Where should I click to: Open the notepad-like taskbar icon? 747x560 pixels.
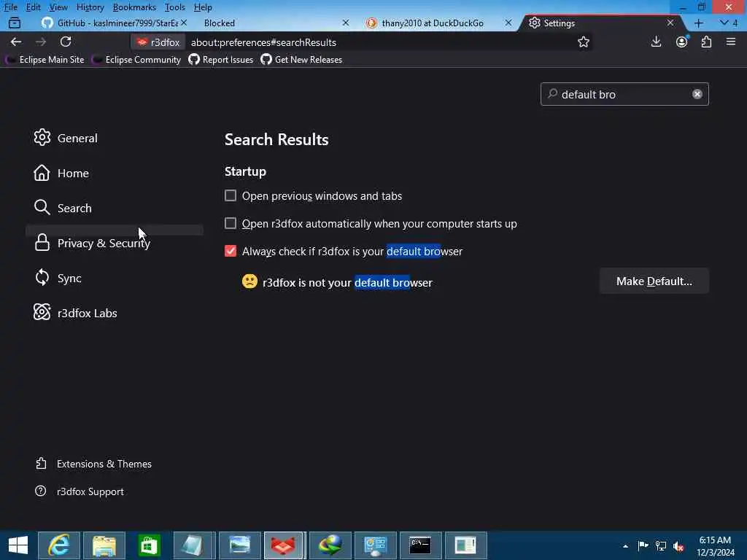[194, 545]
